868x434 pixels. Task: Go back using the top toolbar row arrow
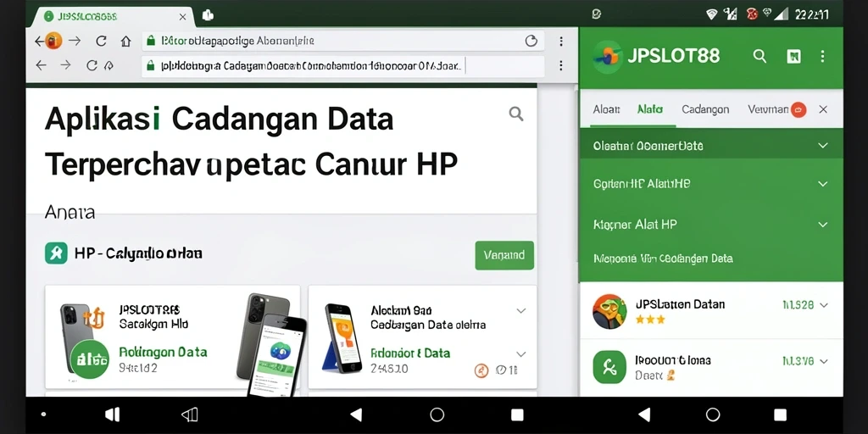point(39,41)
